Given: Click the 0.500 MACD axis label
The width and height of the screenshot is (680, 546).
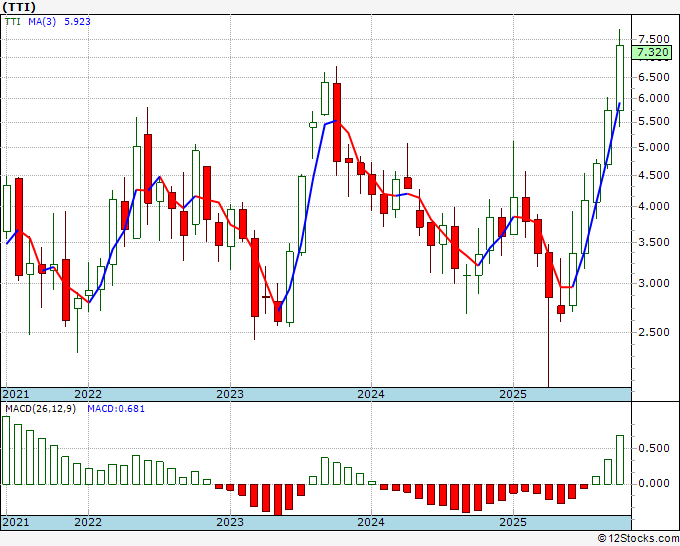Looking at the screenshot, I should click(654, 448).
